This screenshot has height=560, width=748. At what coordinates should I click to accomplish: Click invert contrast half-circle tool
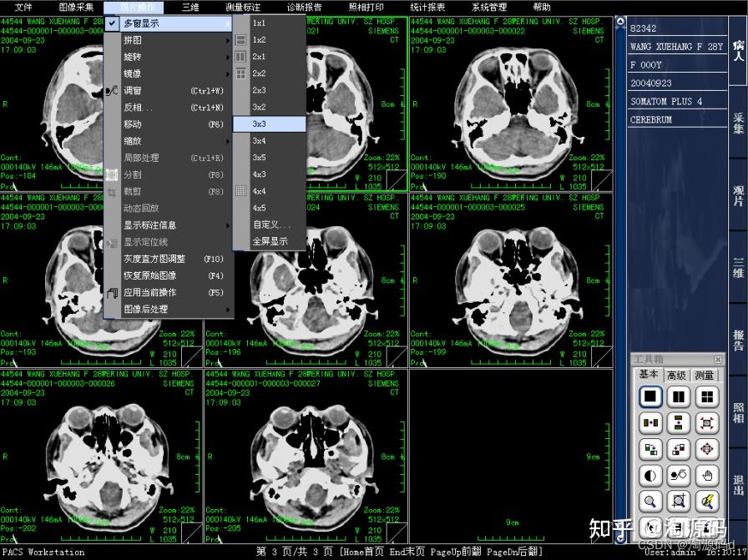click(650, 475)
